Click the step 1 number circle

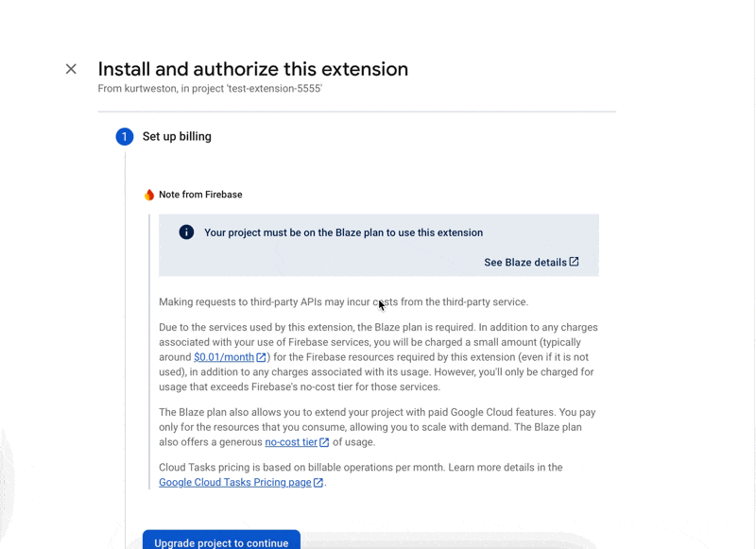(x=125, y=137)
